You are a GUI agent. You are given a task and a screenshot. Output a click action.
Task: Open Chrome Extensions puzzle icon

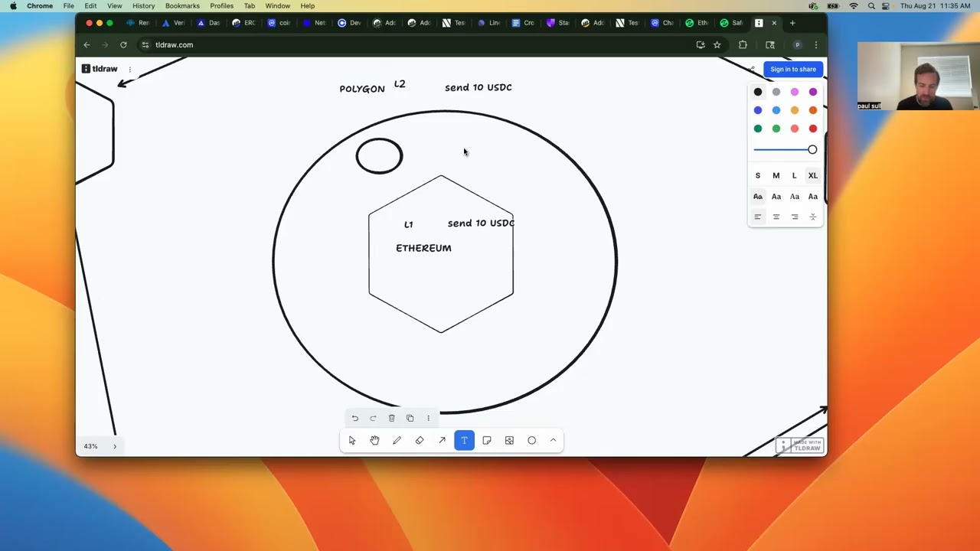click(743, 45)
